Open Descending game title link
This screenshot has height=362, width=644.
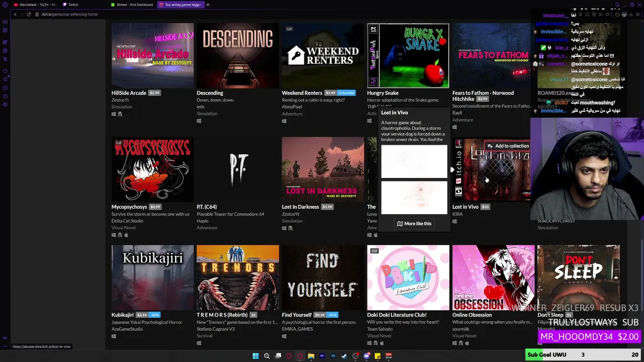[210, 93]
